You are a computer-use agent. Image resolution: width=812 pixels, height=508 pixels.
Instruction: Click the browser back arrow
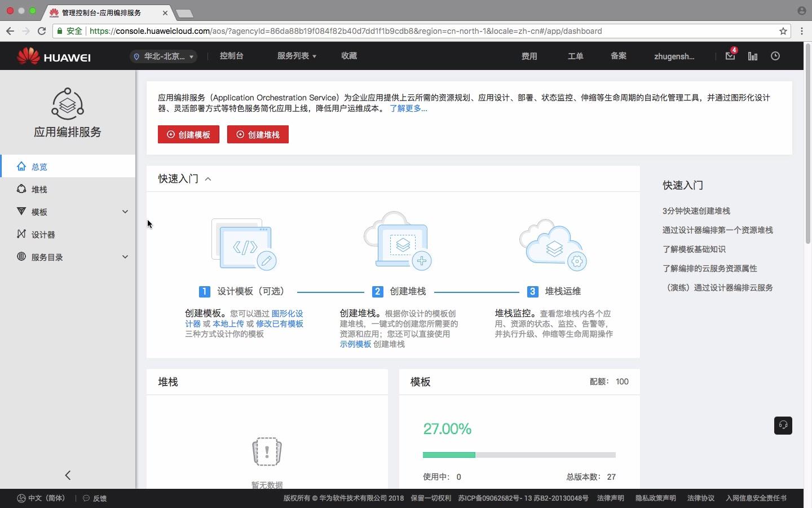pos(10,31)
